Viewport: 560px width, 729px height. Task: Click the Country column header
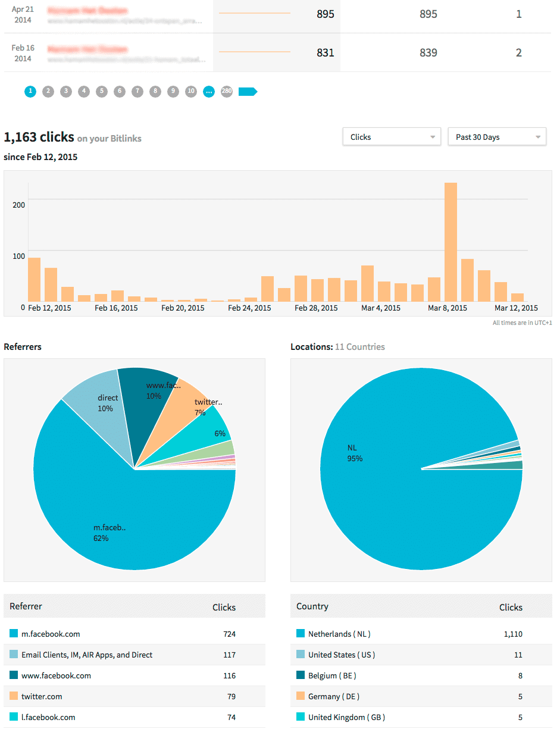tap(312, 606)
